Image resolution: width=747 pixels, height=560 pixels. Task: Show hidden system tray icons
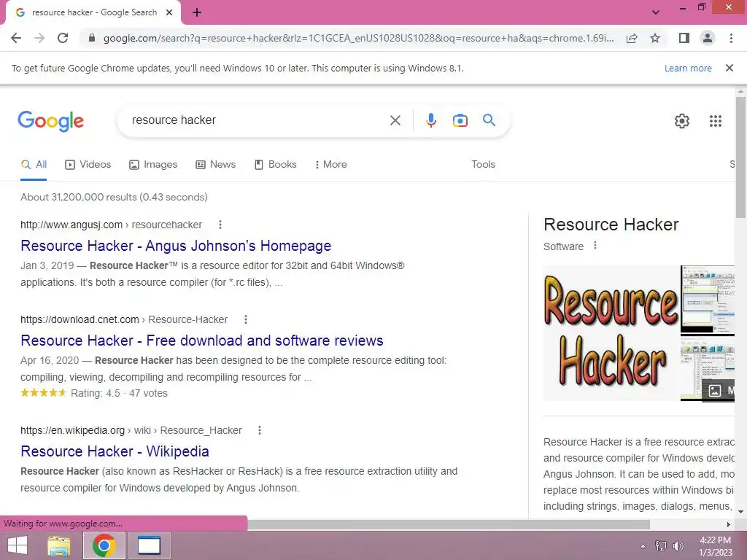[x=643, y=546]
